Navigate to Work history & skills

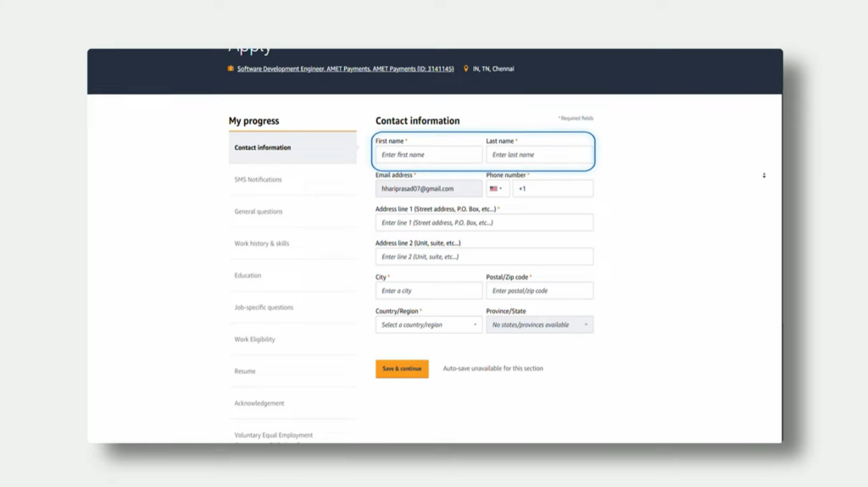coord(262,244)
